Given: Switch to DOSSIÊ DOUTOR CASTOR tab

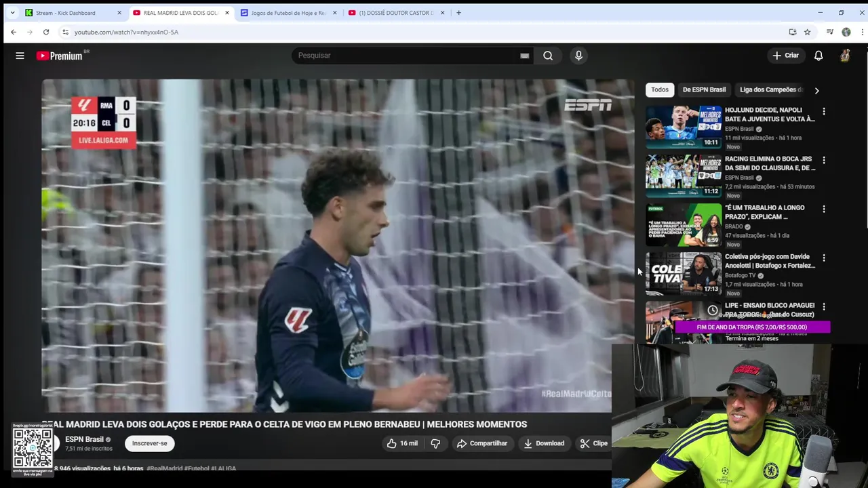Looking at the screenshot, I should click(397, 13).
